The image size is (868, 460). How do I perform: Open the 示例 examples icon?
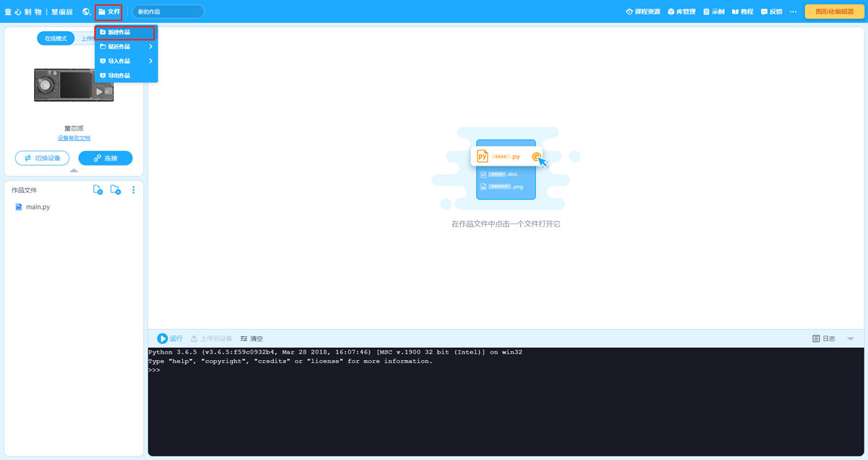click(713, 11)
